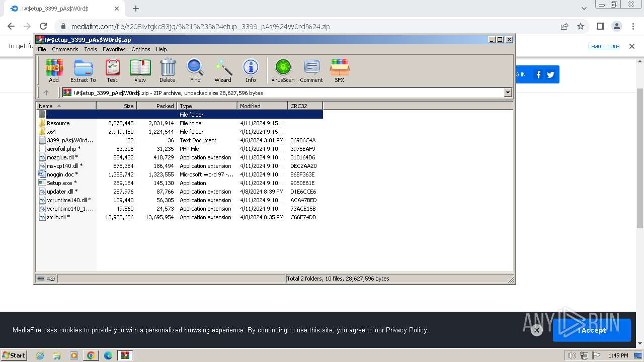Click the Add toolbar icon in WinRAR
Image resolution: width=644 pixels, height=362 pixels.
(54, 71)
